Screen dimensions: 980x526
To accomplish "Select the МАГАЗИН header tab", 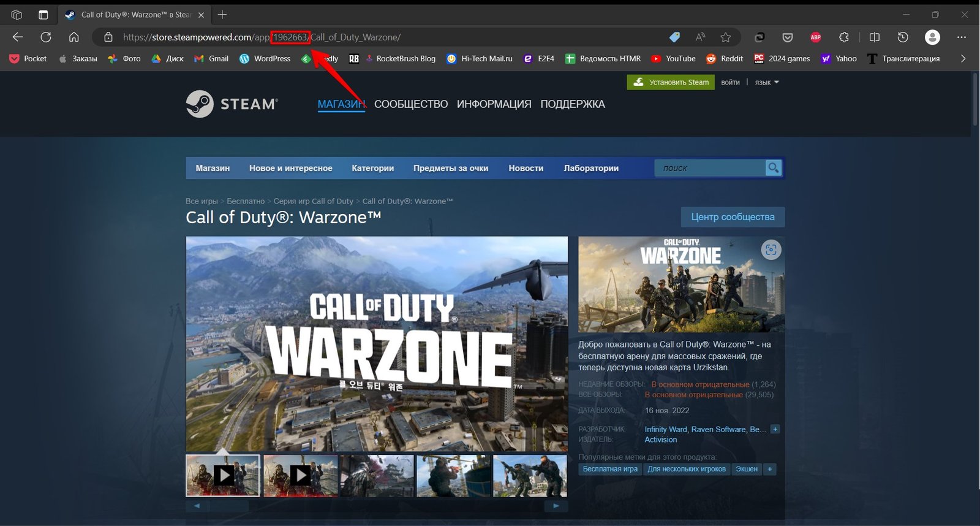I will pyautogui.click(x=341, y=104).
